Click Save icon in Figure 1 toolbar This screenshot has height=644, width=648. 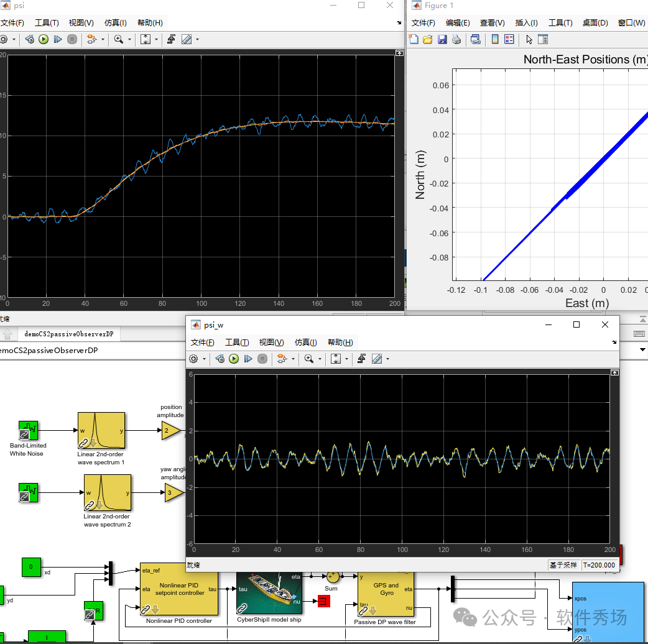coord(442,40)
